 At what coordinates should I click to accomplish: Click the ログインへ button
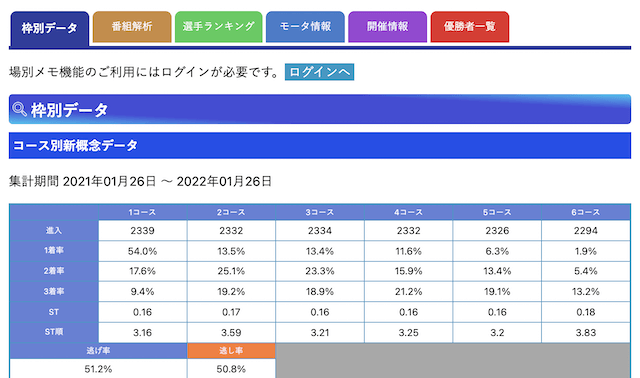pos(320,72)
